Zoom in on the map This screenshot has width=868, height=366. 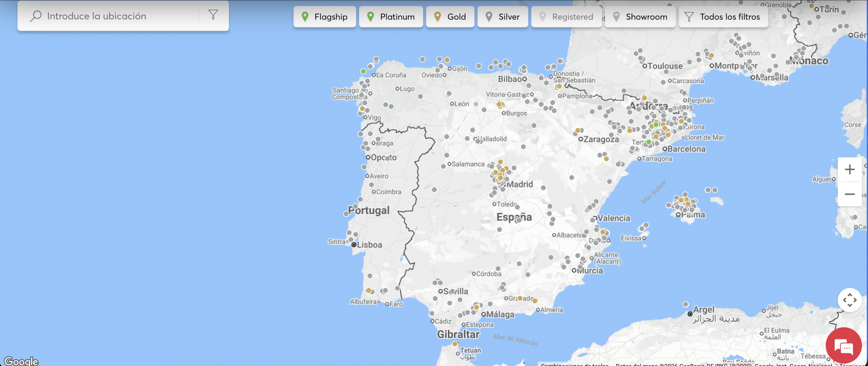click(849, 169)
